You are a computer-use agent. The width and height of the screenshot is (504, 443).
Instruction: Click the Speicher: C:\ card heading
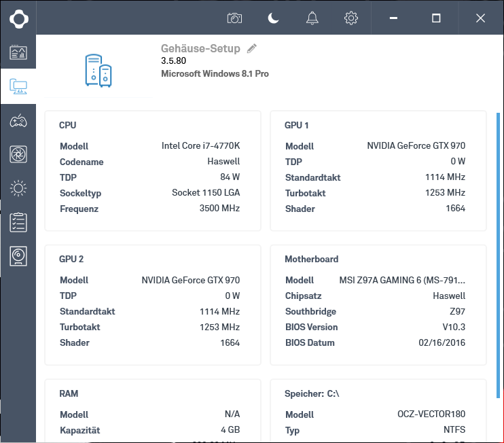[312, 393]
